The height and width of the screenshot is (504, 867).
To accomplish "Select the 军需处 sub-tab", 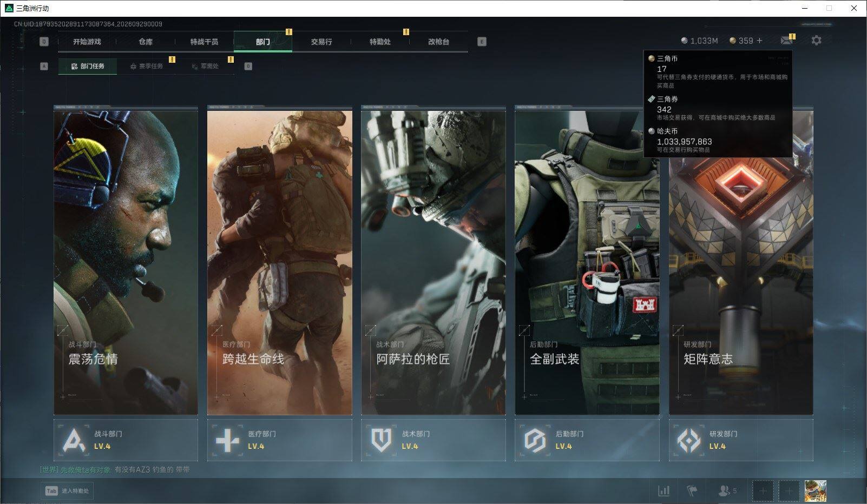I will [x=205, y=67].
